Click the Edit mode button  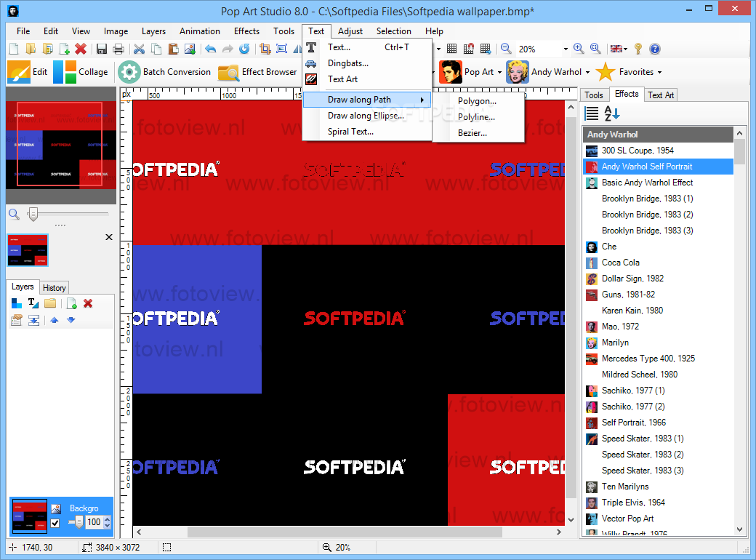28,72
